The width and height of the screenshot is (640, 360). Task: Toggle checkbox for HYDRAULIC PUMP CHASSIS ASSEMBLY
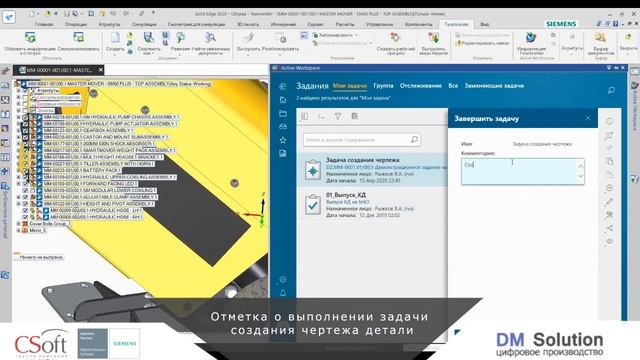pyautogui.click(x=26, y=117)
